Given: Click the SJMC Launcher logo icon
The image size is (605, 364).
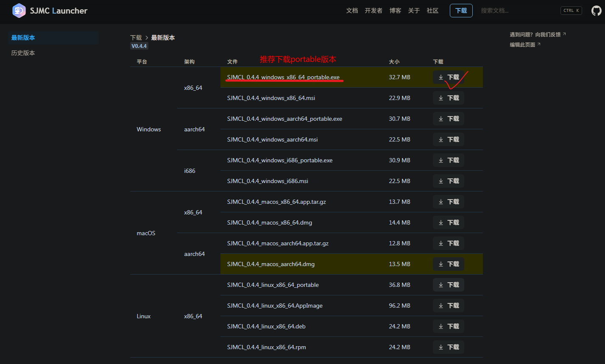Looking at the screenshot, I should coord(19,11).
